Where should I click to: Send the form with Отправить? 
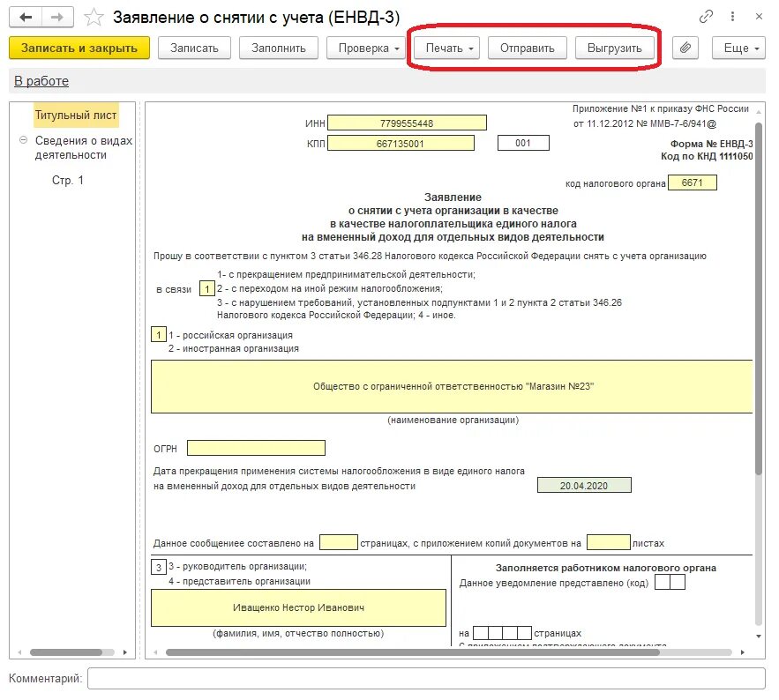[527, 48]
